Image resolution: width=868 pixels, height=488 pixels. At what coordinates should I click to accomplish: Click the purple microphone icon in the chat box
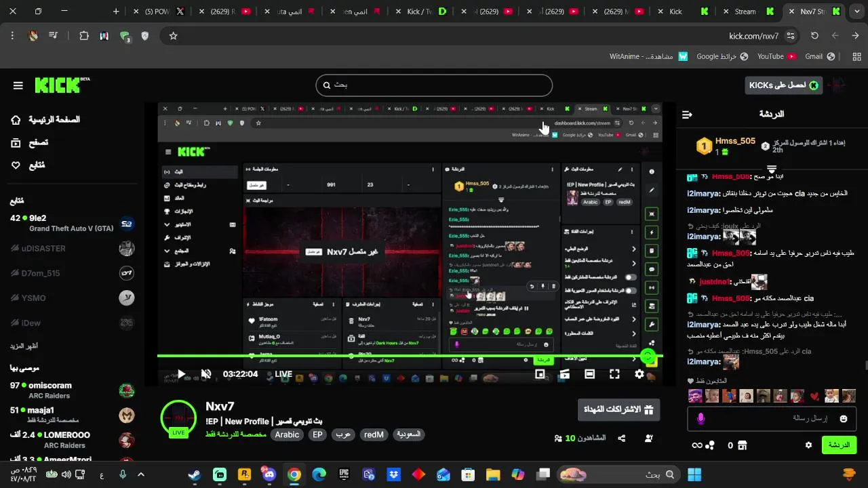[x=701, y=419]
